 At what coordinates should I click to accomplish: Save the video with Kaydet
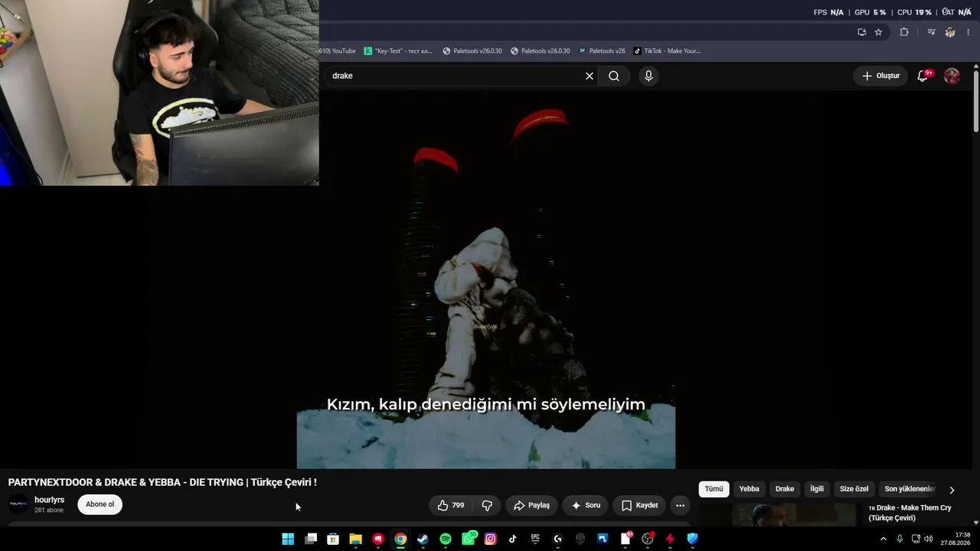639,505
